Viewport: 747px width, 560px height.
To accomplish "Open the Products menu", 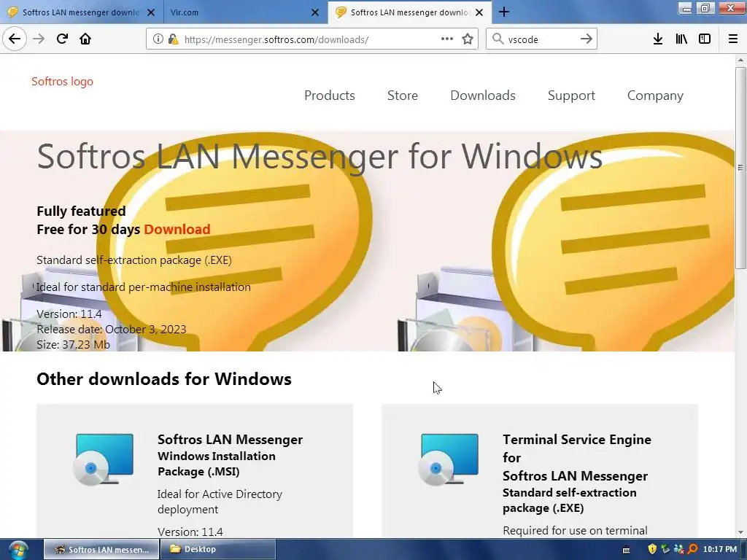I will 330,96.
